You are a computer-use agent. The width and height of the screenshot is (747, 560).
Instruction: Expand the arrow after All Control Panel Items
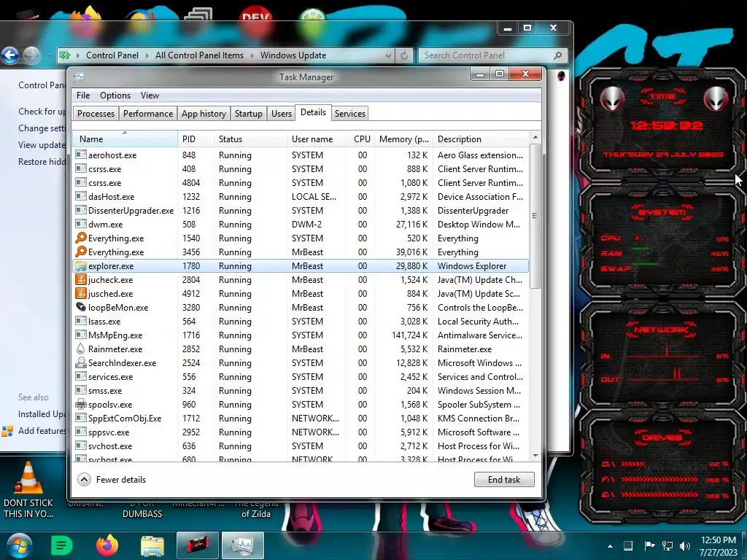pos(252,55)
